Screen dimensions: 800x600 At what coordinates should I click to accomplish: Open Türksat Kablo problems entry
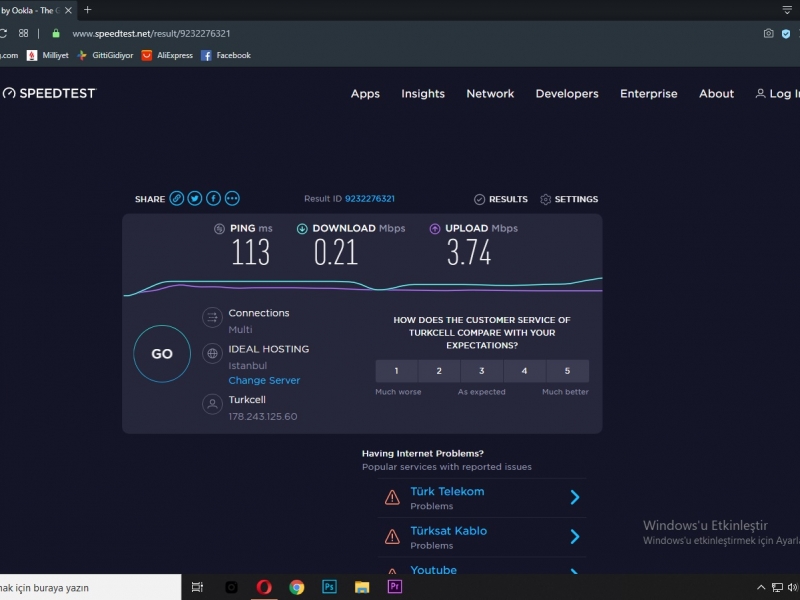[x=482, y=537]
